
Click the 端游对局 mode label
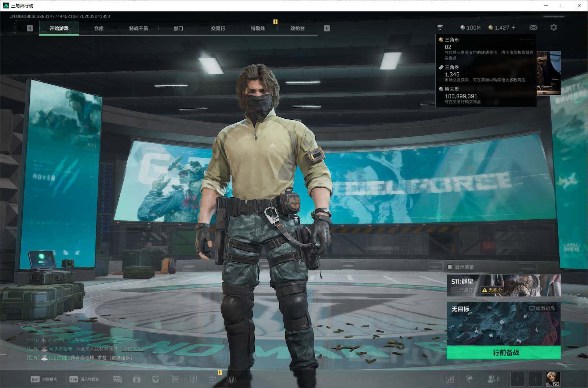[542, 308]
